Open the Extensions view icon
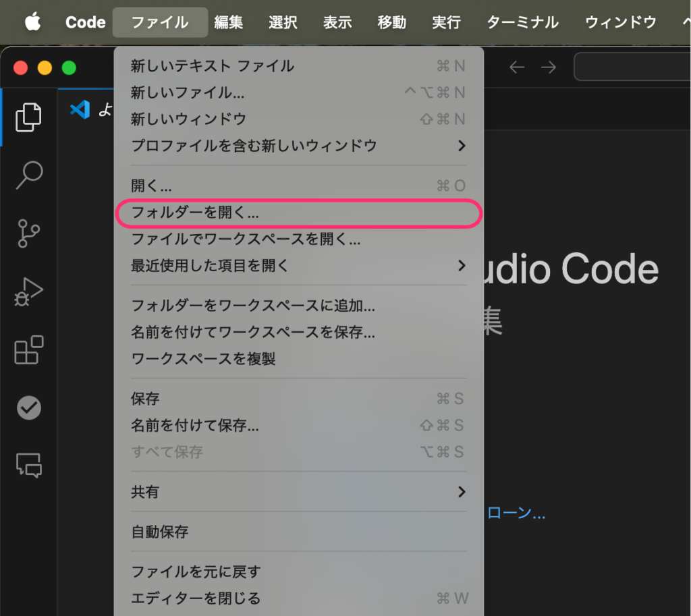Image resolution: width=691 pixels, height=616 pixels. point(28,349)
